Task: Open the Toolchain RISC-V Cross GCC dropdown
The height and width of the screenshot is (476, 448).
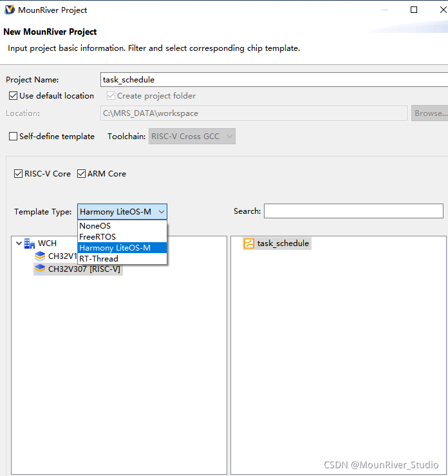Action: pyautogui.click(x=192, y=137)
